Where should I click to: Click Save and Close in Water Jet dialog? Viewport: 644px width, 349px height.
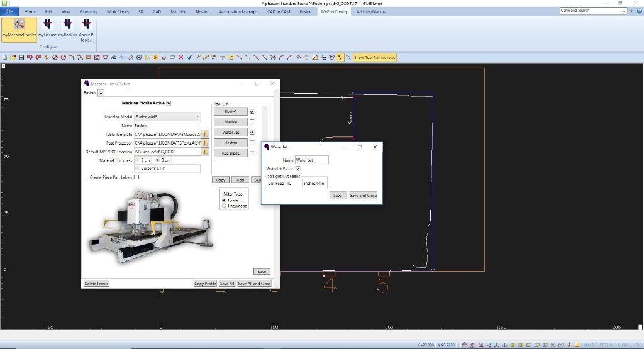[363, 195]
